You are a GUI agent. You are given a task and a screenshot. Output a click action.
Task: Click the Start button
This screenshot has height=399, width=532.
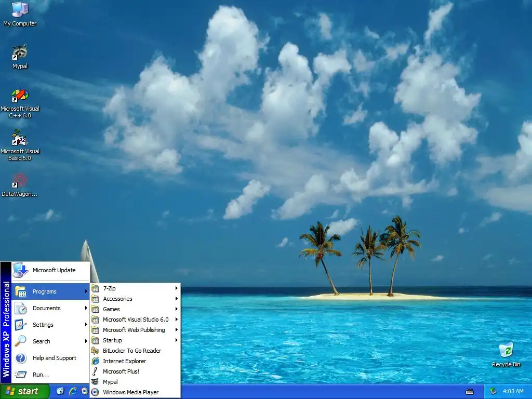[24, 391]
